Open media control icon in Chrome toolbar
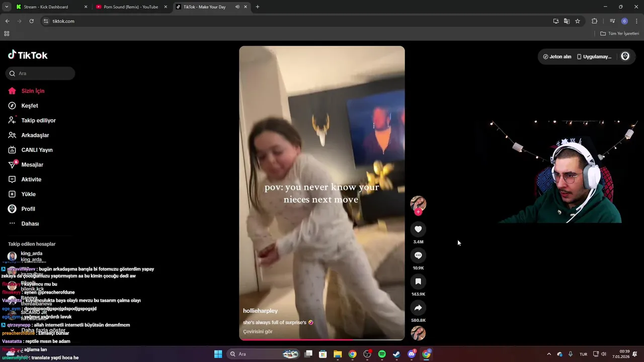This screenshot has height=362, width=644. 612,21
